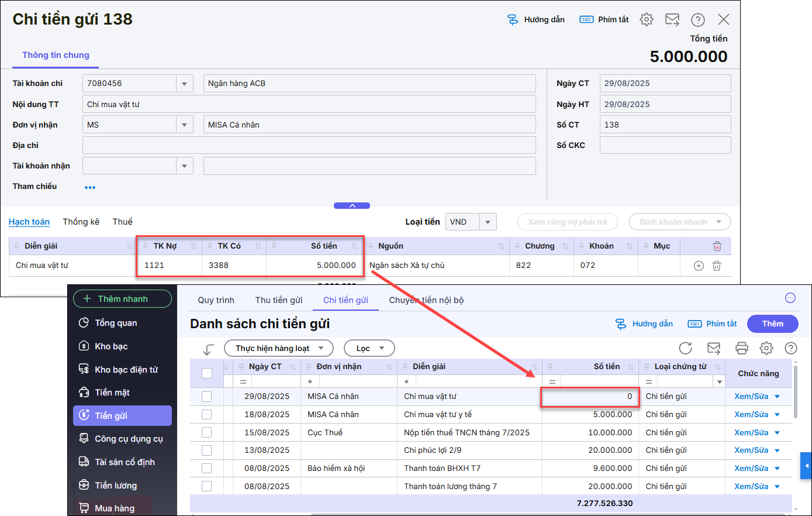Open settings gear in Chi tiền gửi header
812x516 pixels.
(x=646, y=19)
